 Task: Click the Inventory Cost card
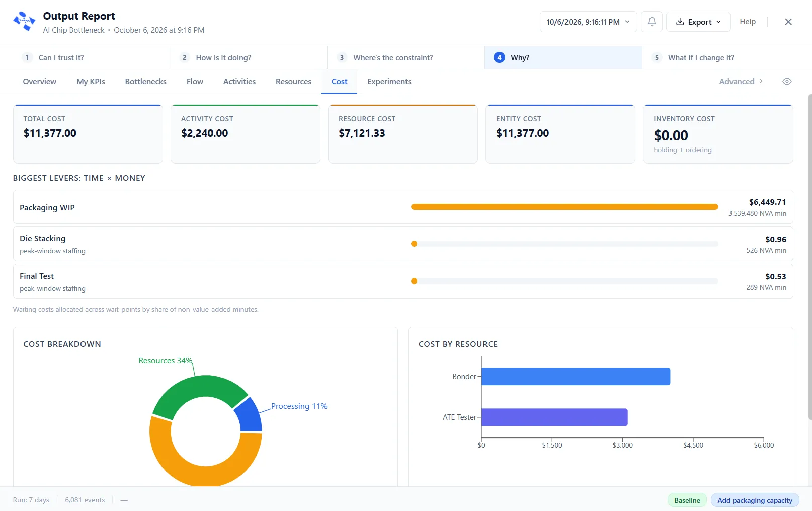(718, 134)
